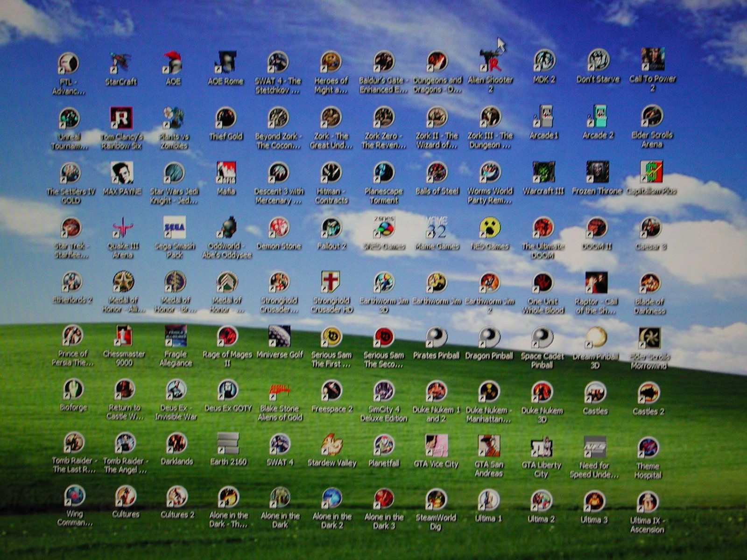Screen dimensions: 747x560
Task: Select the Frozen Throne shortcut
Action: click(x=597, y=172)
